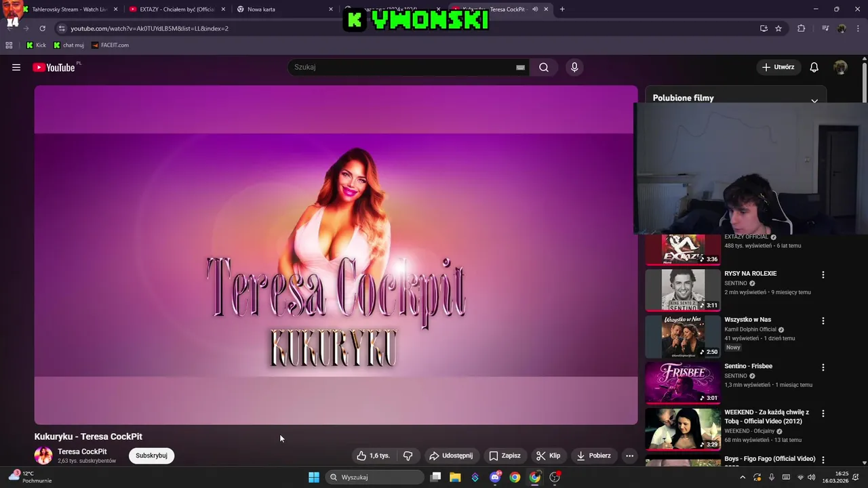
Task: Save video with the Zapisz button
Action: [505, 455]
